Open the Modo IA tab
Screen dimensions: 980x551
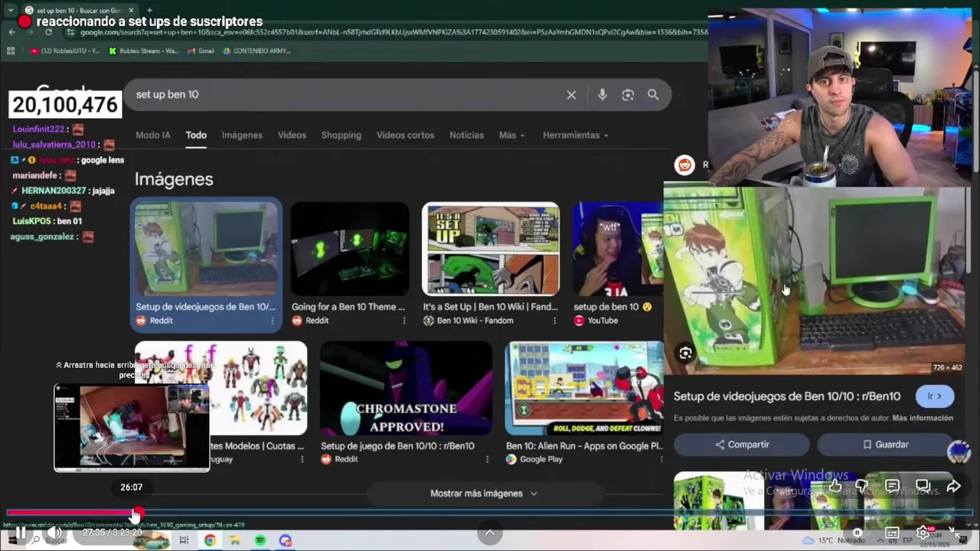point(153,135)
